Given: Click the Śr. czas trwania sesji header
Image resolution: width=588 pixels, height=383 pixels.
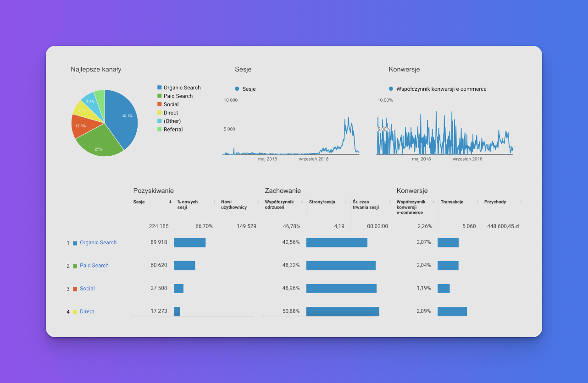Looking at the screenshot, I should tap(366, 204).
